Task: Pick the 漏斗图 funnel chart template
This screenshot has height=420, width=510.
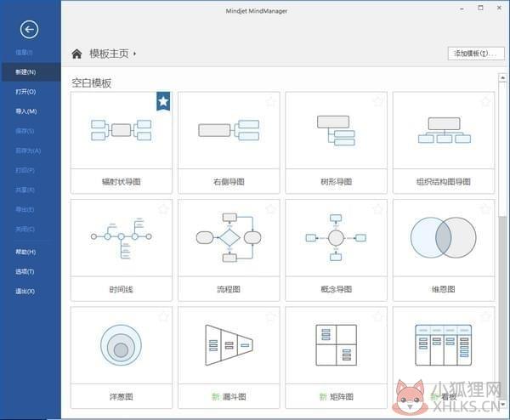Action: [229, 358]
